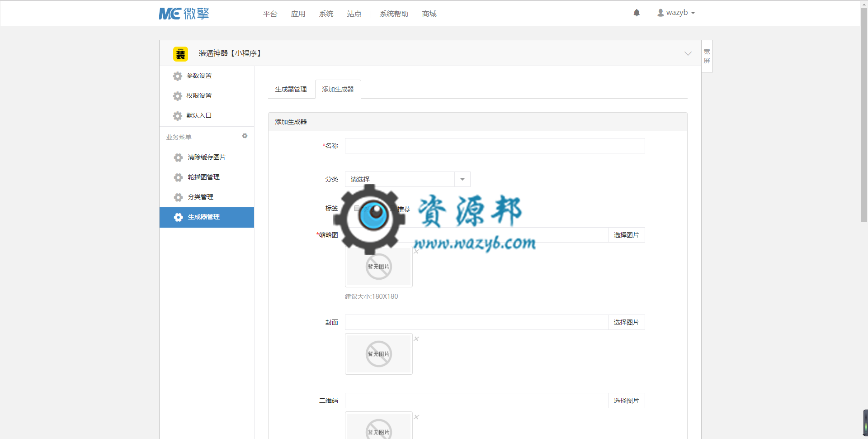Tick the 热门 tag checkbox
868x439 pixels.
click(x=357, y=209)
